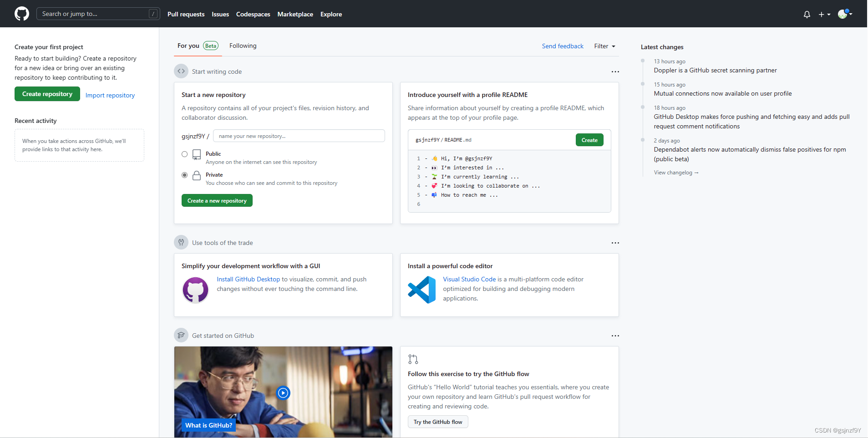Viewport: 868px width, 438px height.
Task: Click the GitHub Octocat logo in header
Action: coord(22,14)
